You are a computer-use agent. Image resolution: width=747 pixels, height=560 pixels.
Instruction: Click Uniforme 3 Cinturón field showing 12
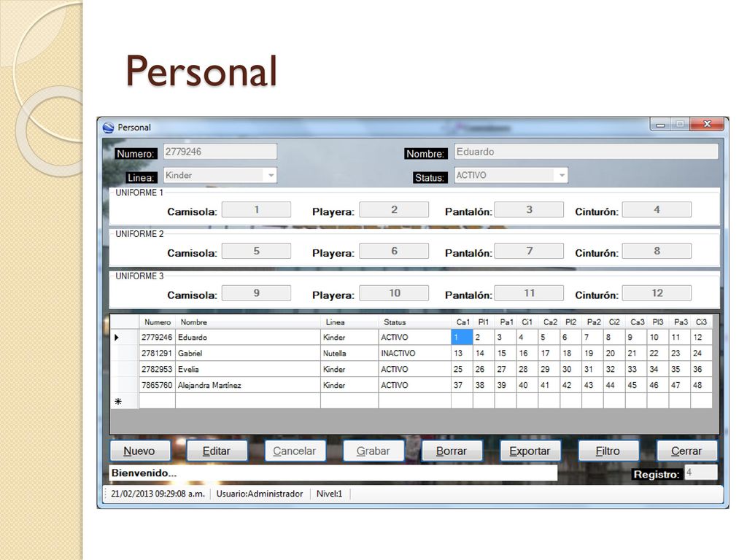(x=657, y=293)
